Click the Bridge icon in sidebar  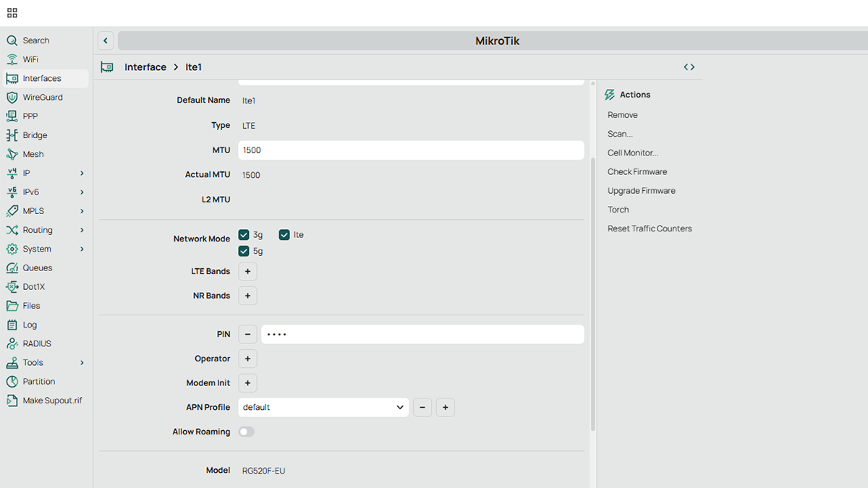(12, 135)
